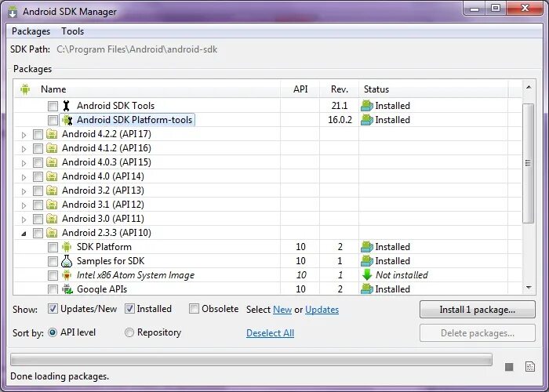Expand the Android 4.1.2 (API 16) node

(x=24, y=149)
